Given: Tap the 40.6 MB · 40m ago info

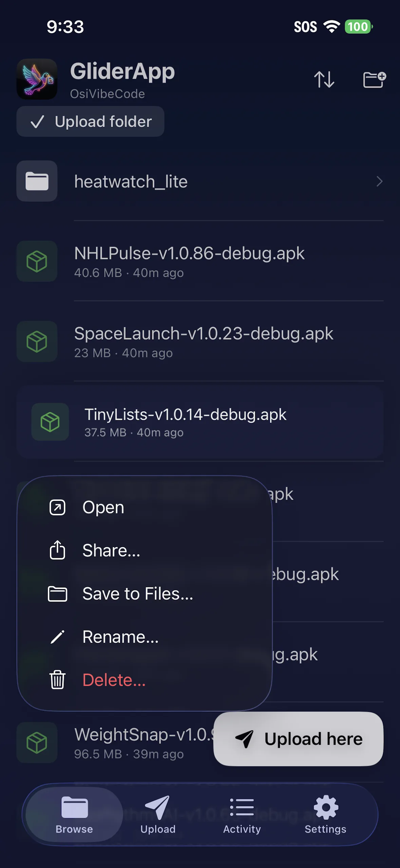Looking at the screenshot, I should click(129, 273).
